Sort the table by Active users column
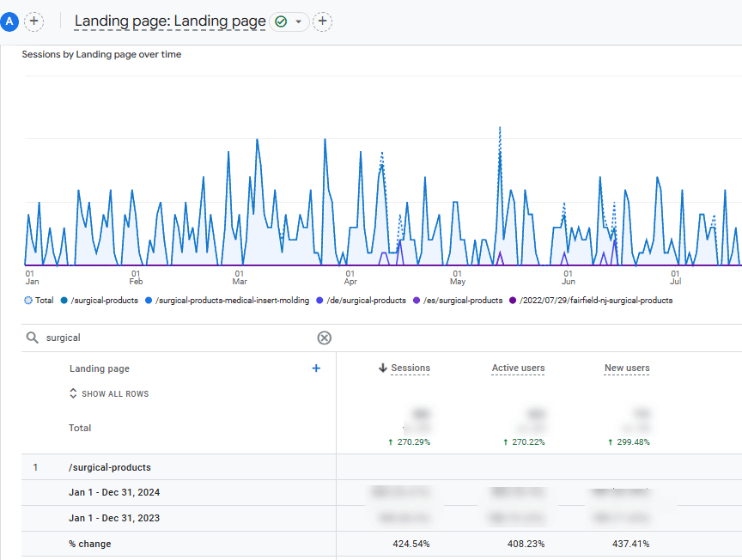742x560 pixels. 518,368
